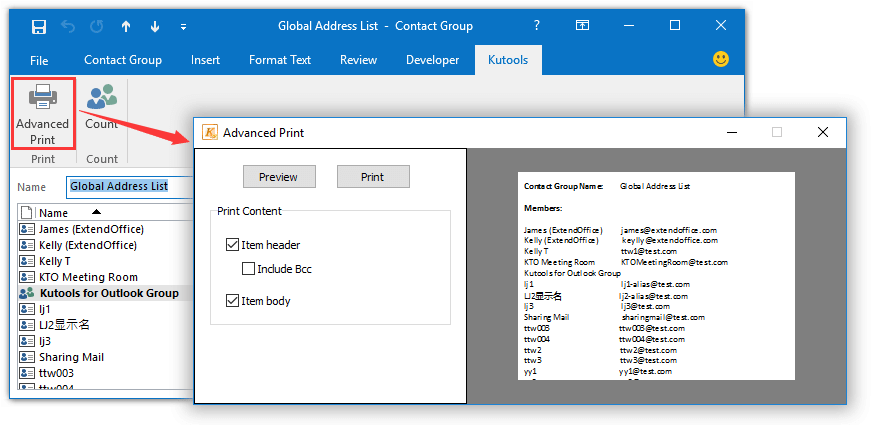Click the Undo arrow icon
This screenshot has height=425, width=876.
point(68,26)
